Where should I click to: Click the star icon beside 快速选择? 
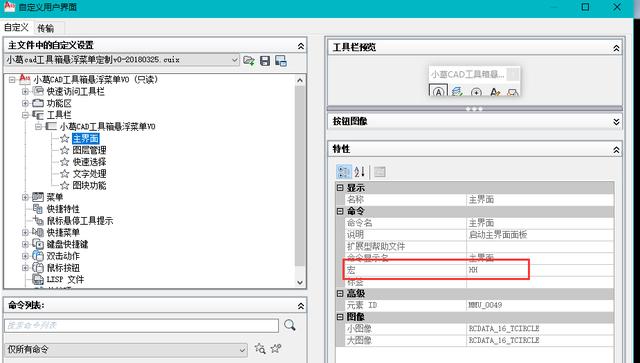64,162
